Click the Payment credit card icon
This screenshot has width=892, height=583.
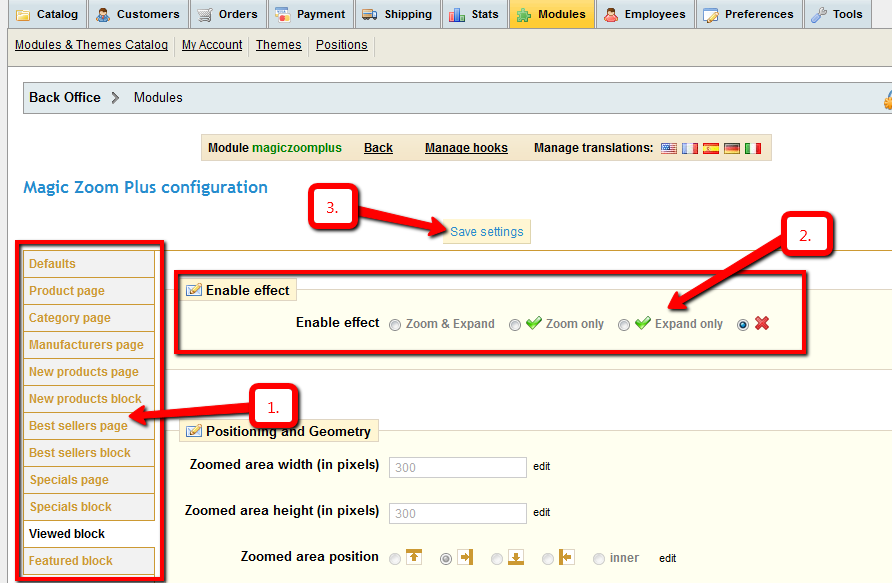[283, 15]
